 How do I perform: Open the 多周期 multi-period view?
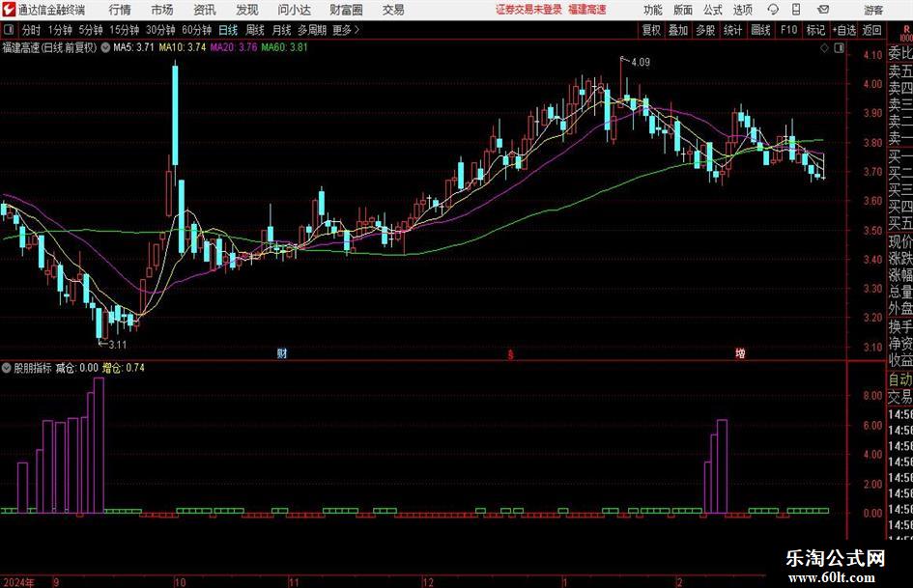click(312, 30)
